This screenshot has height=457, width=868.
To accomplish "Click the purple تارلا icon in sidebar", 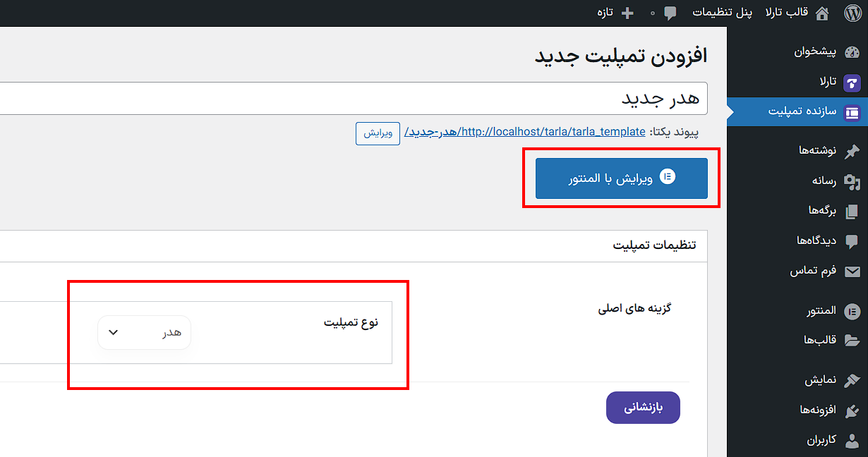I will coord(852,83).
